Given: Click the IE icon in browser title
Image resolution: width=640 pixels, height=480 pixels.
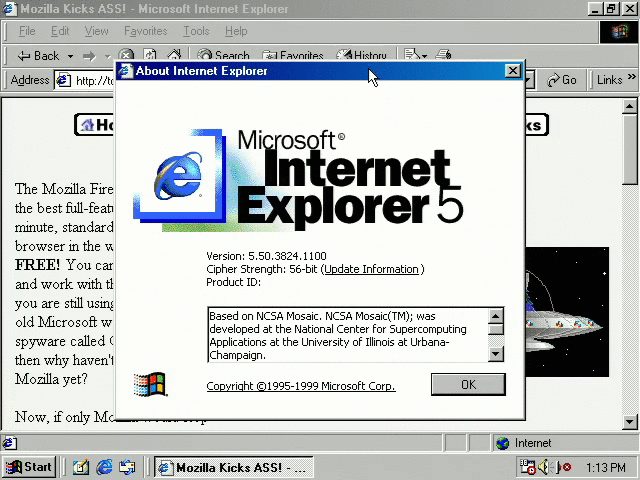Looking at the screenshot, I should [x=9, y=9].
